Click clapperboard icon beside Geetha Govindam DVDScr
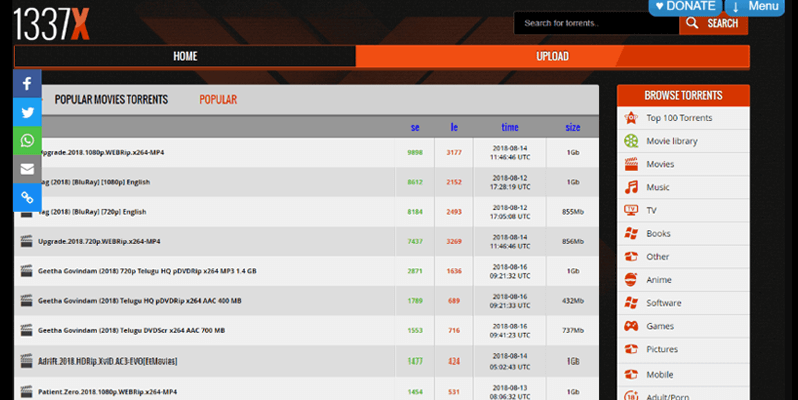798x400 pixels. click(26, 330)
